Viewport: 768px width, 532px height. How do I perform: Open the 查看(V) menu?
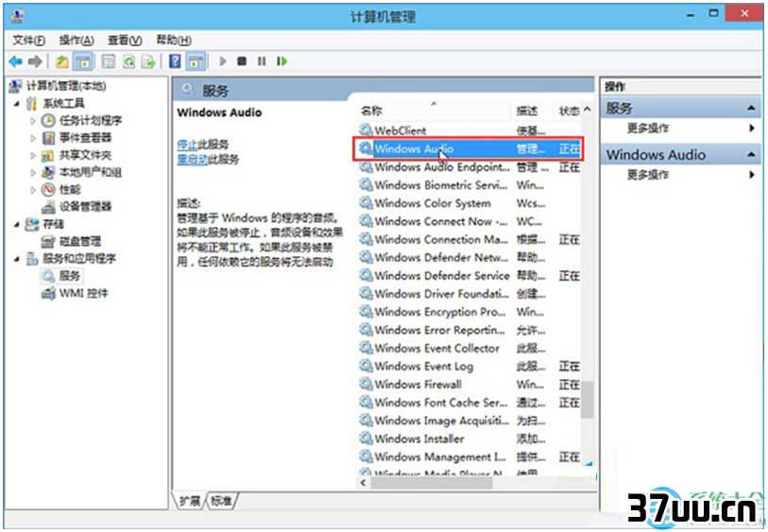[x=125, y=41]
